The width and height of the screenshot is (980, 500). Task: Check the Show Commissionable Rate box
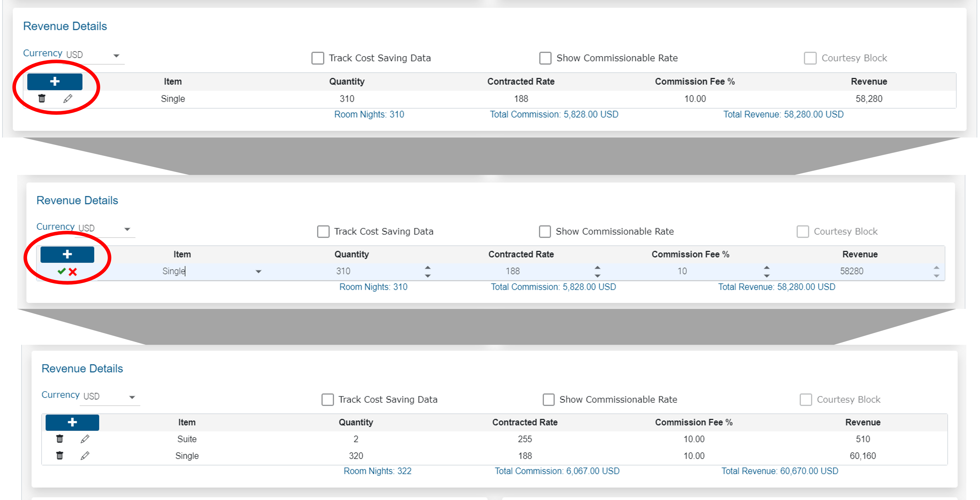[x=545, y=58]
